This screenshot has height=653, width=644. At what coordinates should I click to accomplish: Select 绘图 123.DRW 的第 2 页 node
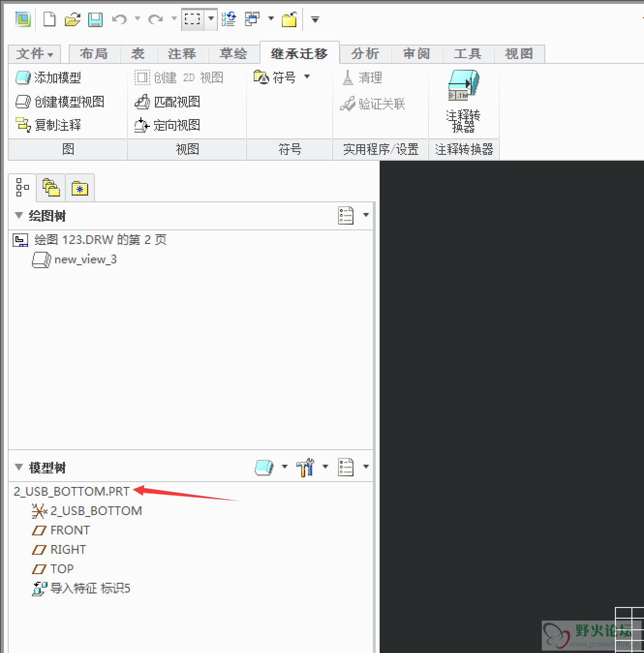point(90,240)
